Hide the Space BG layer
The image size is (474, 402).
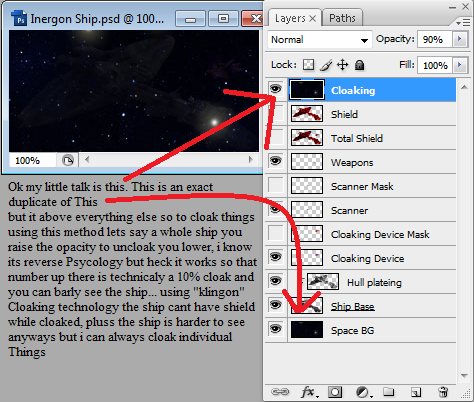pyautogui.click(x=276, y=329)
